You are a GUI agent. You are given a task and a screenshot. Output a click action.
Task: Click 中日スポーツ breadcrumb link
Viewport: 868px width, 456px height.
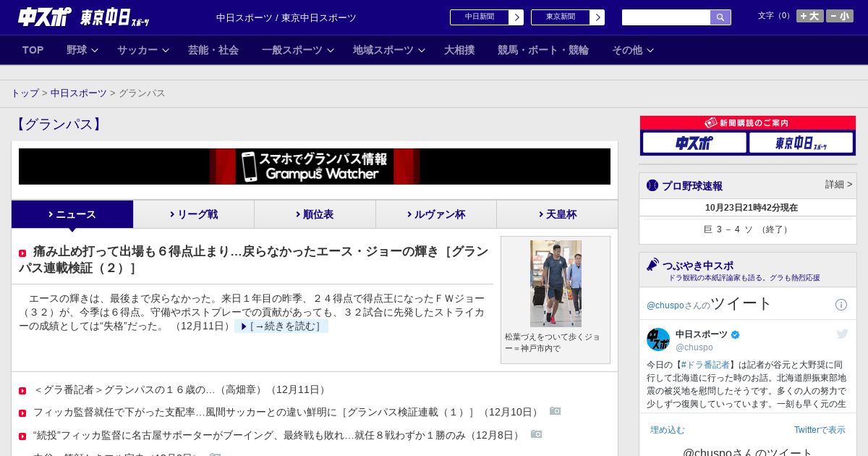coord(79,93)
